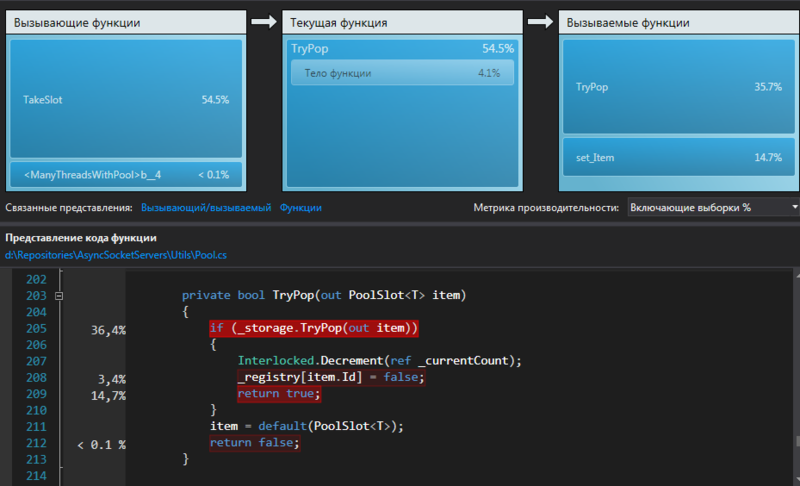The height and width of the screenshot is (486, 800).
Task: Select the set_Item called function block
Action: click(678, 158)
